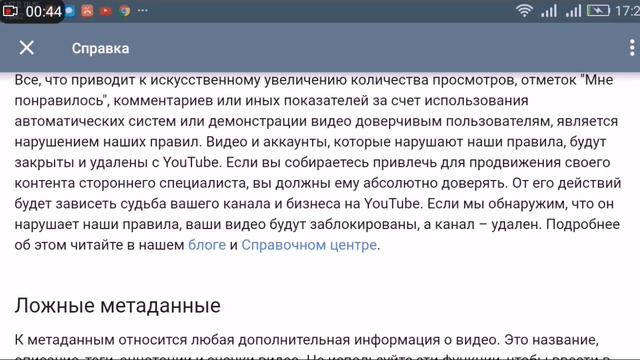This screenshot has height=360, width=640.
Task: Tap the line starting 'нарушением наших правил'
Action: click(311, 142)
